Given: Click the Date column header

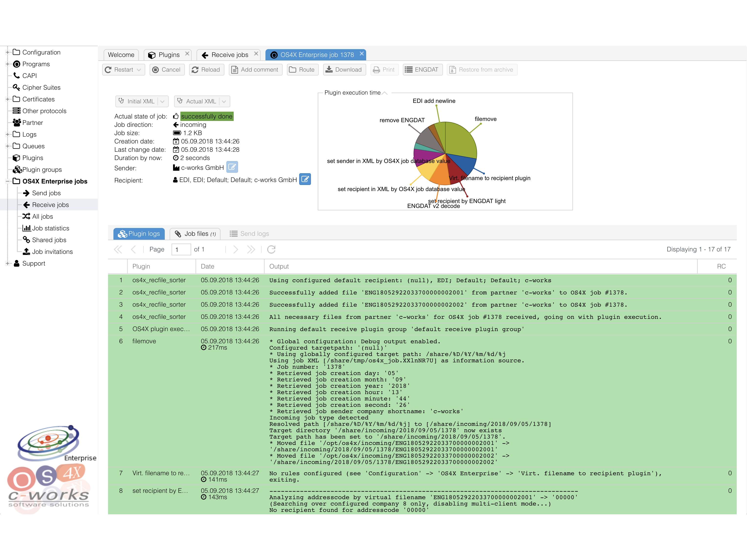Looking at the screenshot, I should pos(230,266).
